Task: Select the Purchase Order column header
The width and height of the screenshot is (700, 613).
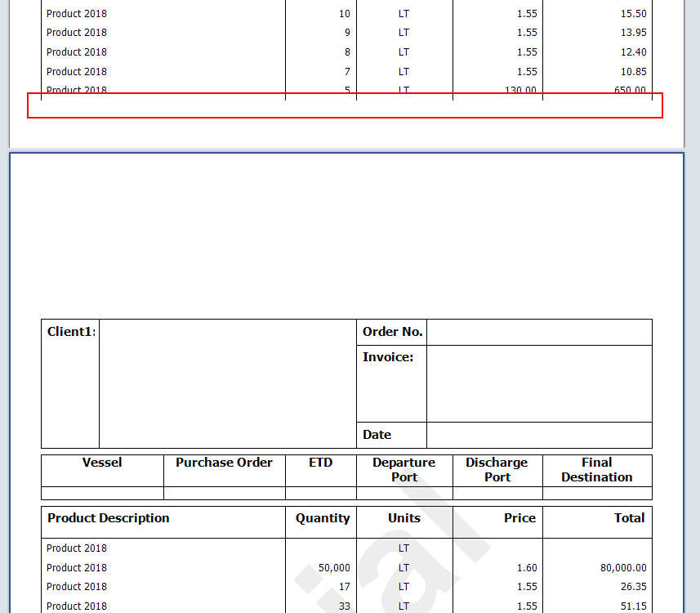Action: (224, 463)
